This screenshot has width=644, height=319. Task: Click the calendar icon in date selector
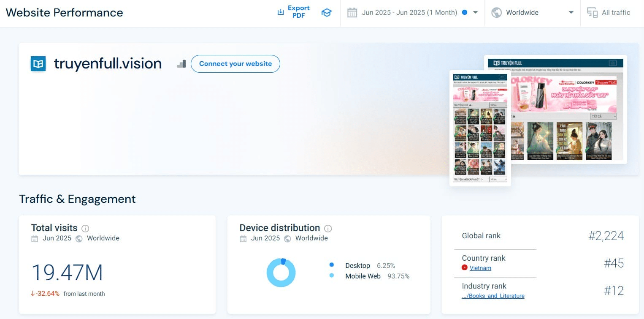[352, 13]
